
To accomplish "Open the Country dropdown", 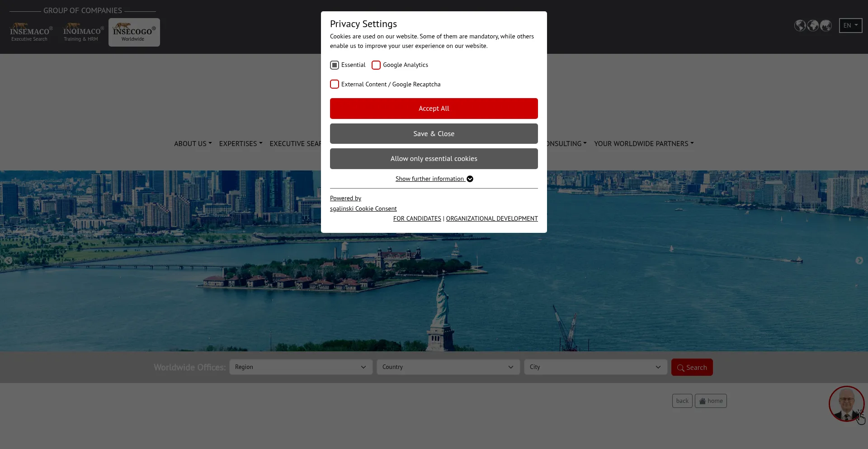I will pyautogui.click(x=448, y=367).
